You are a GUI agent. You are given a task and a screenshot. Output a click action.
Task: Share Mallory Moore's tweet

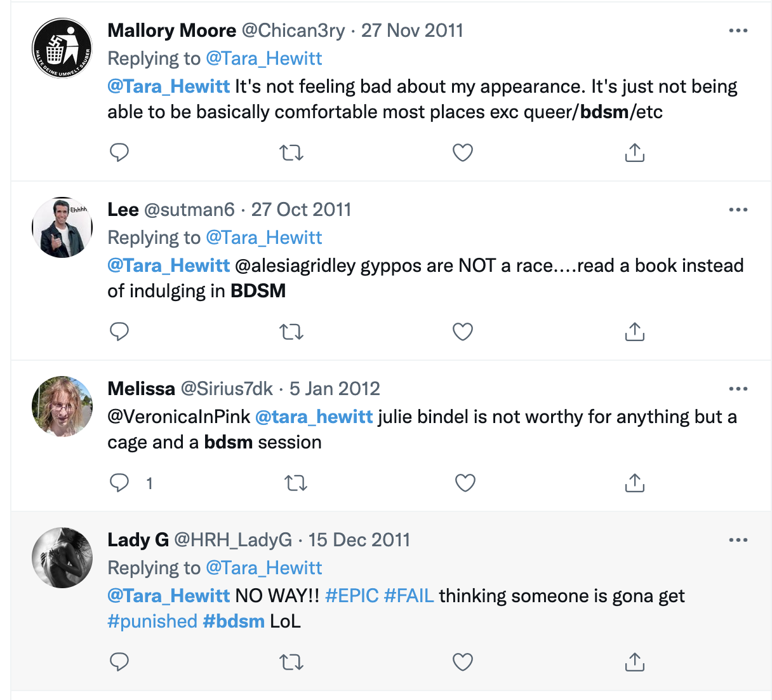click(x=634, y=152)
